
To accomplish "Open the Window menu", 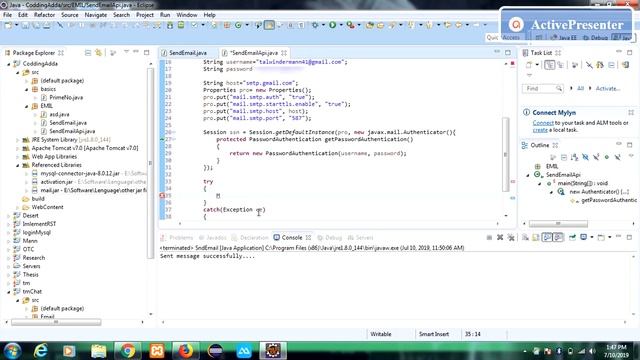I will point(187,15).
